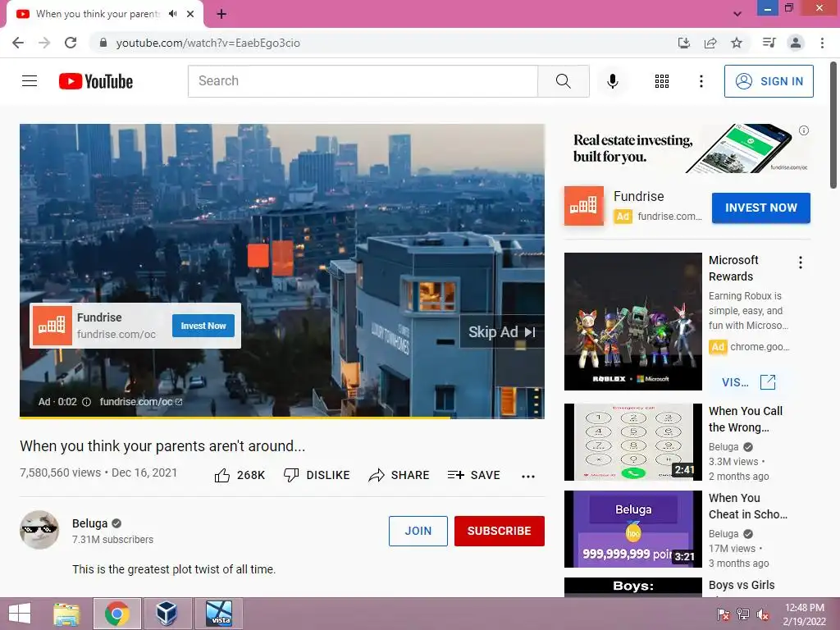The height and width of the screenshot is (630, 840).
Task: Expand the tab search chevron
Action: [x=737, y=14]
